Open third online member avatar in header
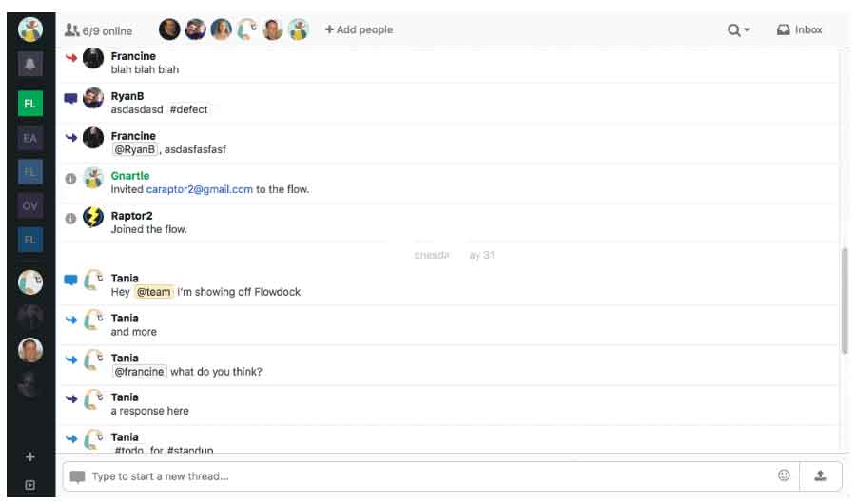The width and height of the screenshot is (857, 504). (221, 29)
